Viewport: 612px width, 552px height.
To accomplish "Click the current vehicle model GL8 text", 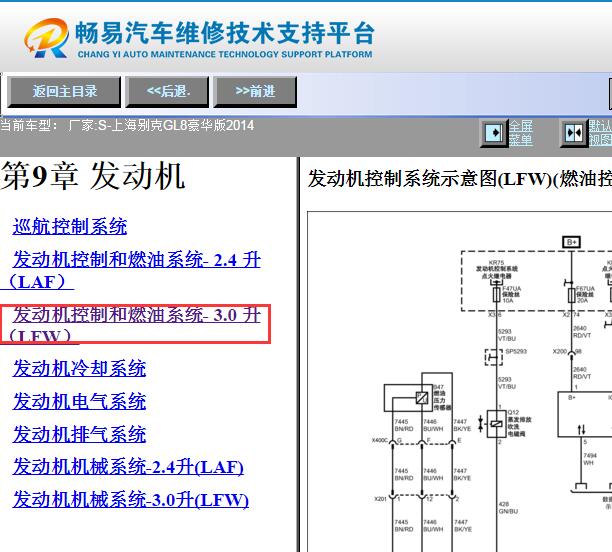I will point(127,125).
